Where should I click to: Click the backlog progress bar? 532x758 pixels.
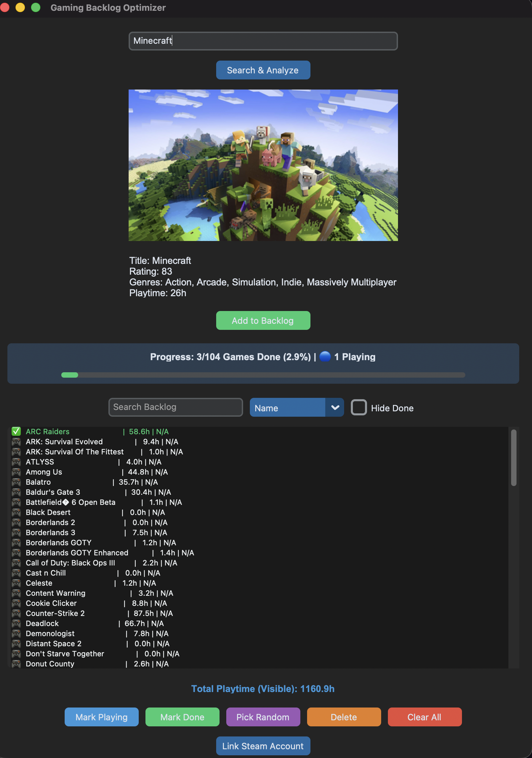pyautogui.click(x=263, y=375)
